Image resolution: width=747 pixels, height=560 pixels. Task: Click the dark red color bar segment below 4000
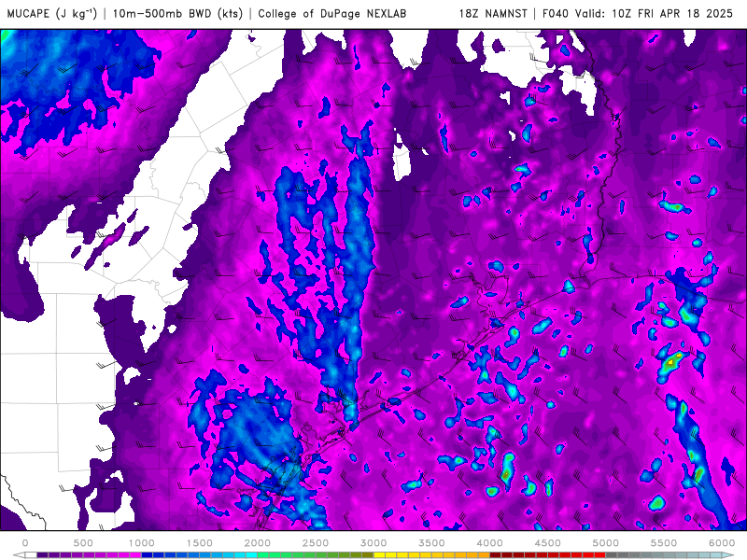496,555
